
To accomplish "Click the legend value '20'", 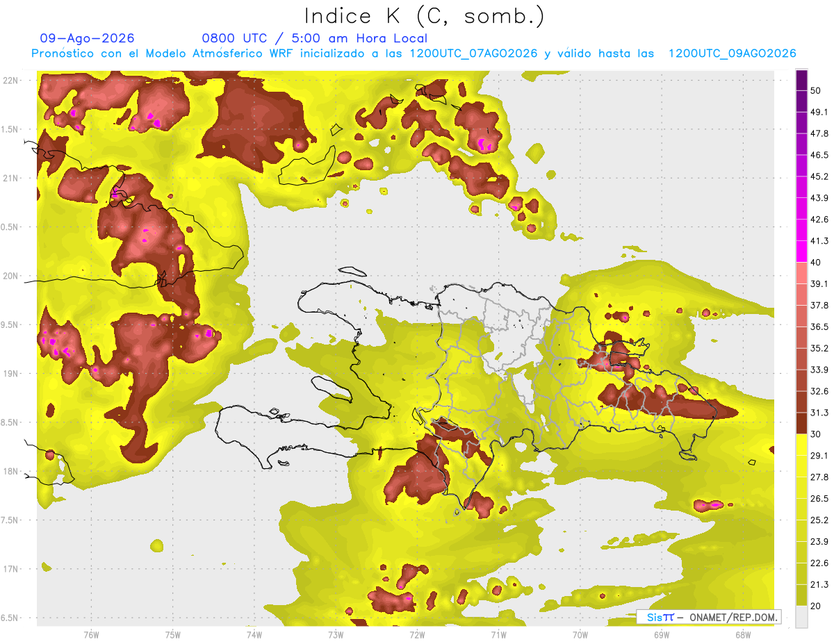I will pyautogui.click(x=816, y=606).
